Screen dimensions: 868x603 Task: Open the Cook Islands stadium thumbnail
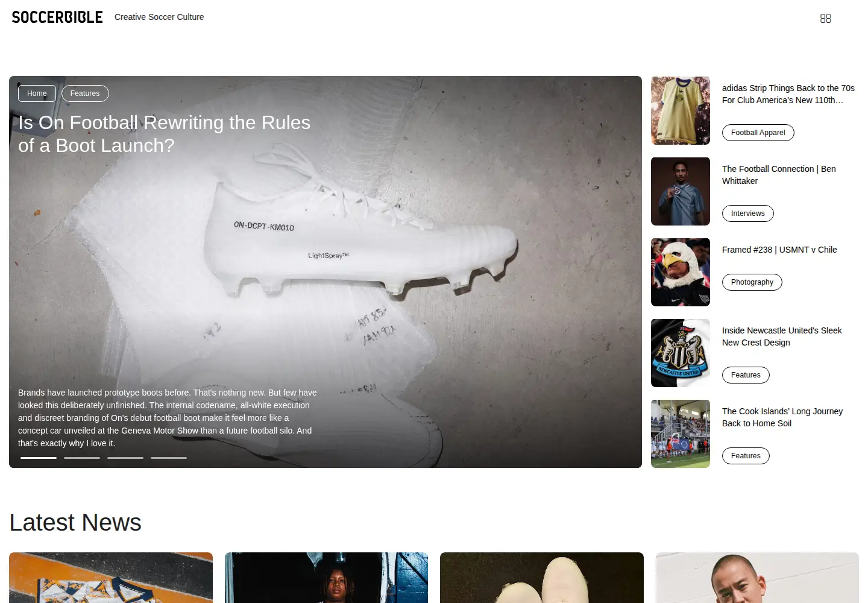[681, 434]
